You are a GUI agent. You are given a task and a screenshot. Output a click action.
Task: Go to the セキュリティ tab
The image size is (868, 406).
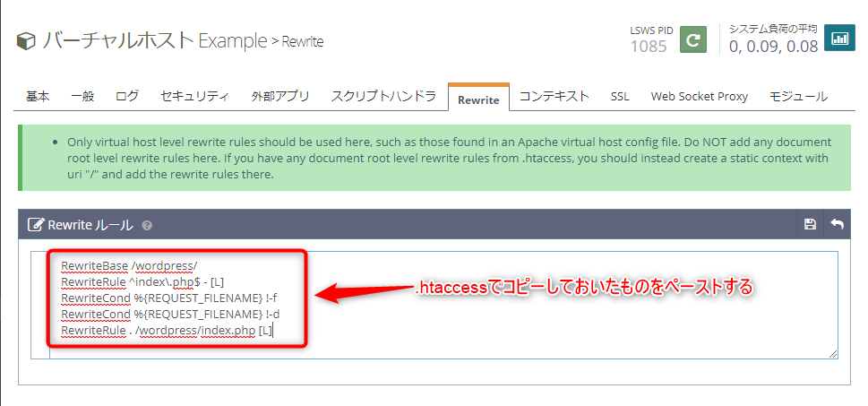point(194,96)
